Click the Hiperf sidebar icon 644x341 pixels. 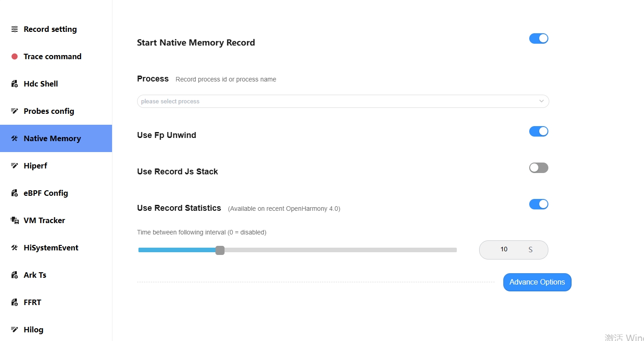click(15, 166)
